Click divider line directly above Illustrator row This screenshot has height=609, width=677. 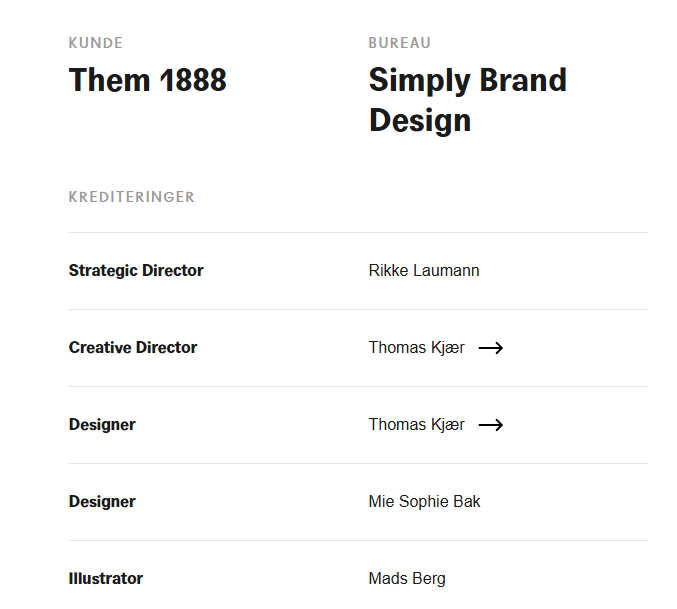(358, 541)
